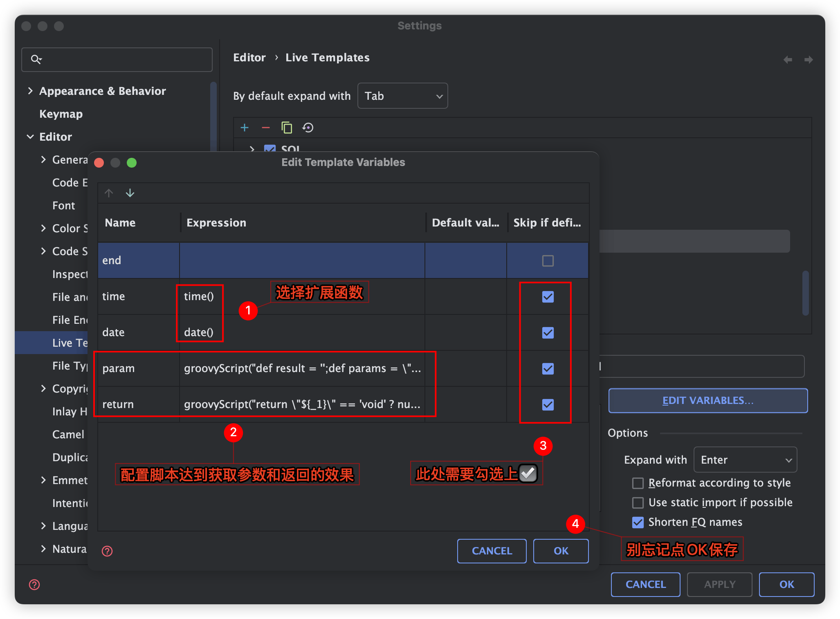Viewport: 840px width, 619px height.
Task: Select Duplicates in the settings tree
Action: [70, 457]
